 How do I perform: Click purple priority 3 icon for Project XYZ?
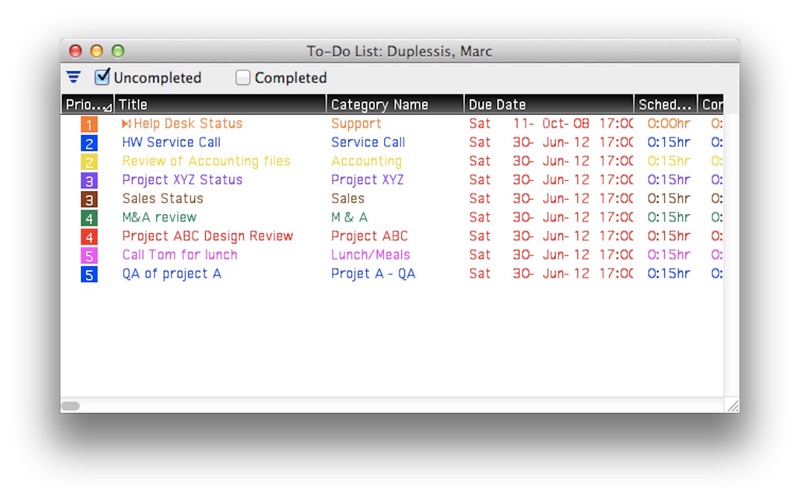coord(89,181)
